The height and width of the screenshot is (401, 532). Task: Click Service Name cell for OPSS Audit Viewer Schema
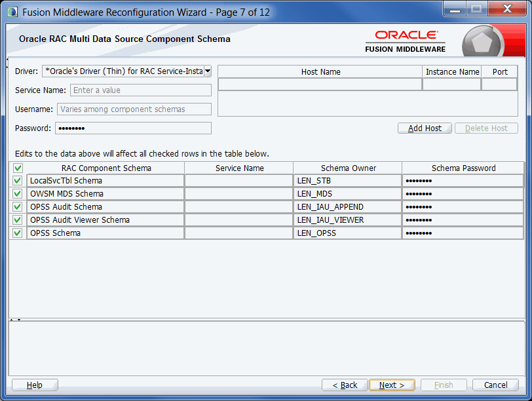click(x=239, y=220)
